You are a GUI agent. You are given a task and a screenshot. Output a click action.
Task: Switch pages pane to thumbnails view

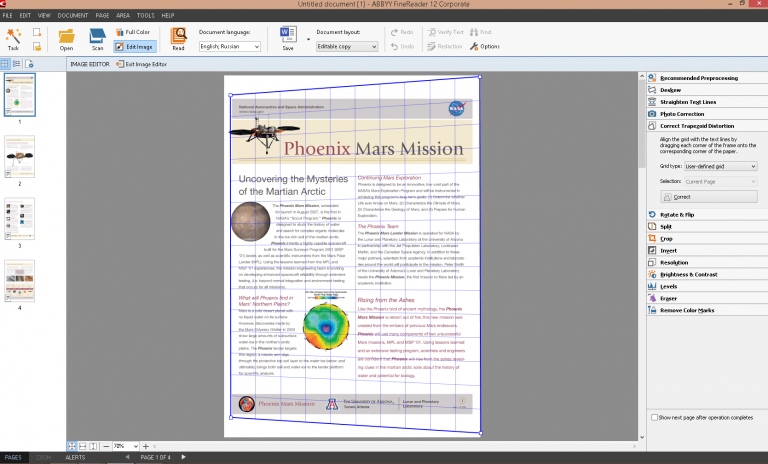pyautogui.click(x=5, y=64)
